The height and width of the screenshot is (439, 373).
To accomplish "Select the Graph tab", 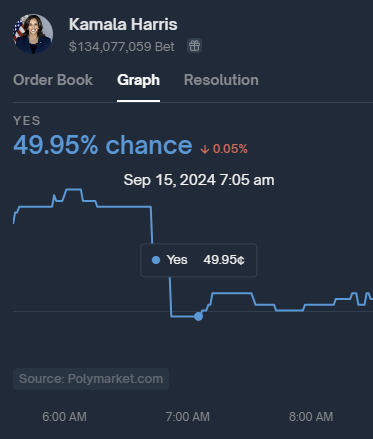I will (138, 80).
